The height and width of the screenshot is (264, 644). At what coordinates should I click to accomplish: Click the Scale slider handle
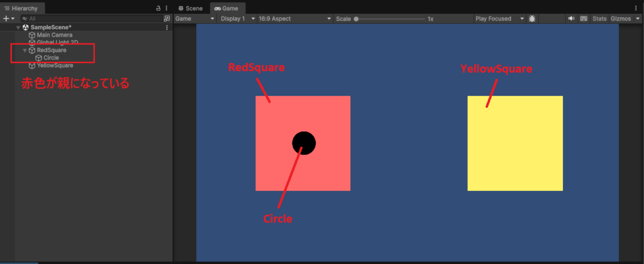[356, 19]
